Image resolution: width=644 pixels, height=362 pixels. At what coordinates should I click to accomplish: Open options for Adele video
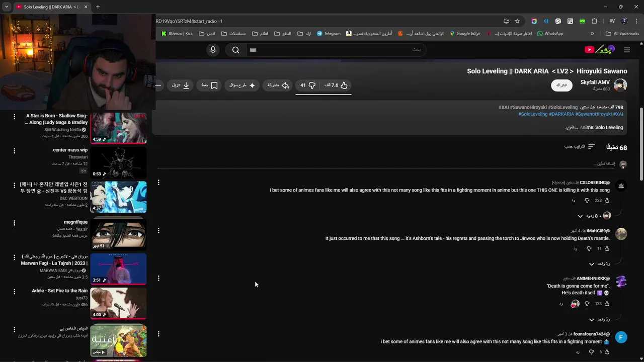click(x=14, y=292)
